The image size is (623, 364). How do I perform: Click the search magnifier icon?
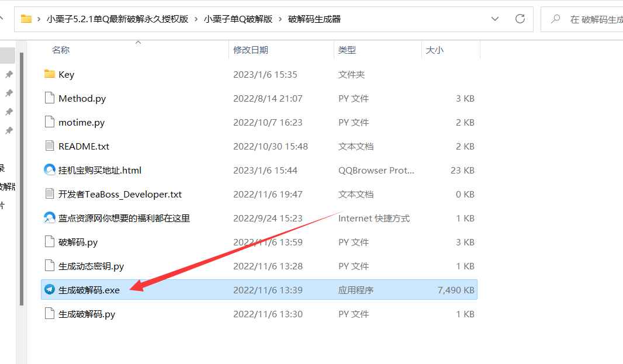tap(555, 19)
